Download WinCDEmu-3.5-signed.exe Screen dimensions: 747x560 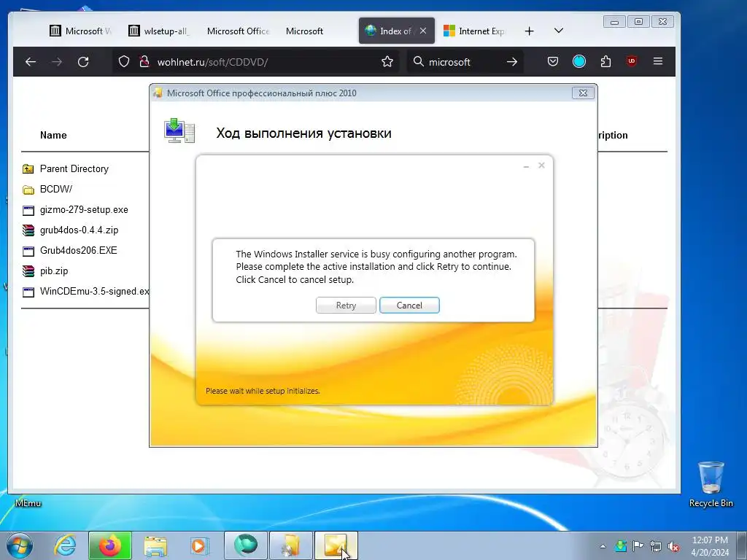pyautogui.click(x=94, y=292)
